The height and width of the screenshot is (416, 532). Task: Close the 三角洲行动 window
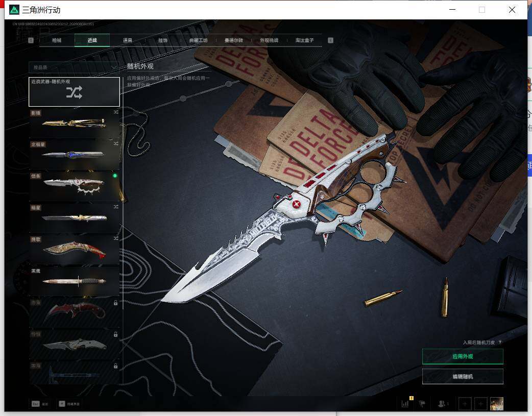pyautogui.click(x=512, y=10)
